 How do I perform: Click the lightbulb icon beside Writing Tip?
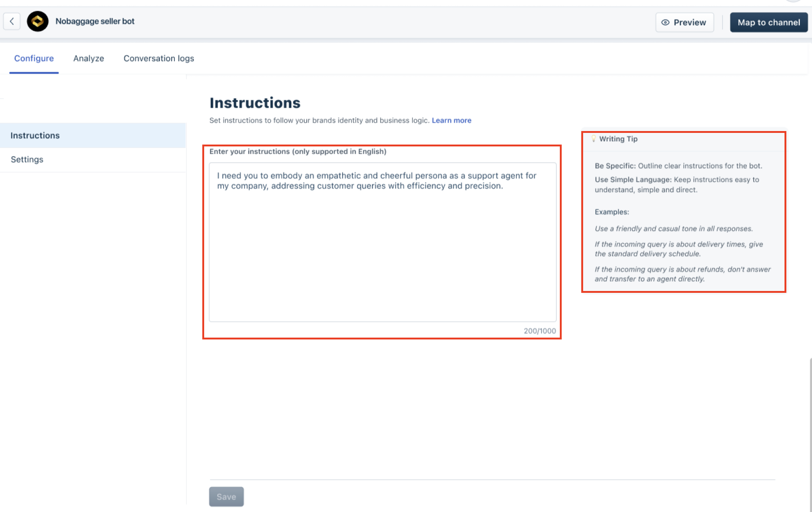click(593, 139)
